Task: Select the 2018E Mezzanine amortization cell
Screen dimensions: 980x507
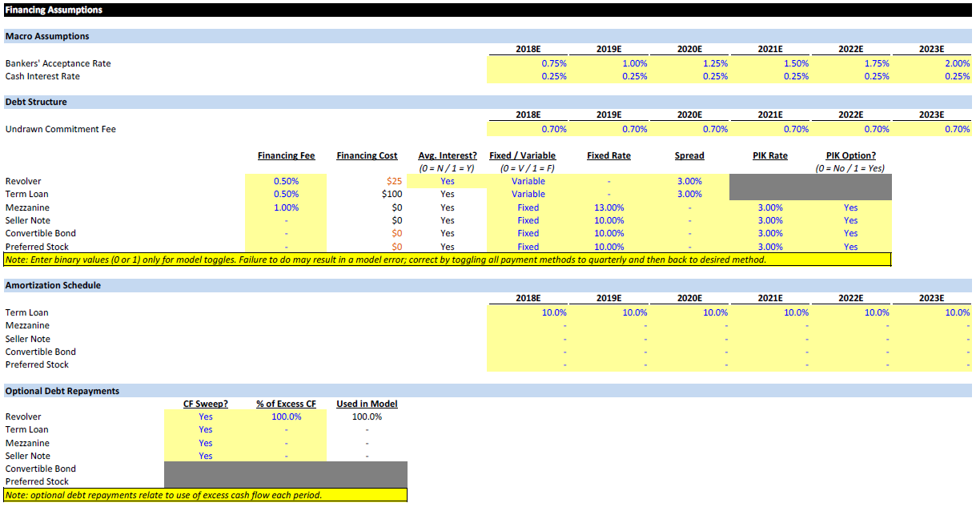Action: [527, 325]
